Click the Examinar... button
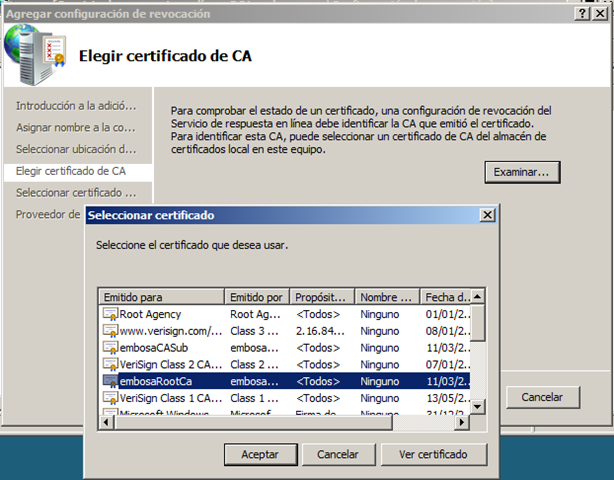Viewport: 614px width, 480px height. 521,172
